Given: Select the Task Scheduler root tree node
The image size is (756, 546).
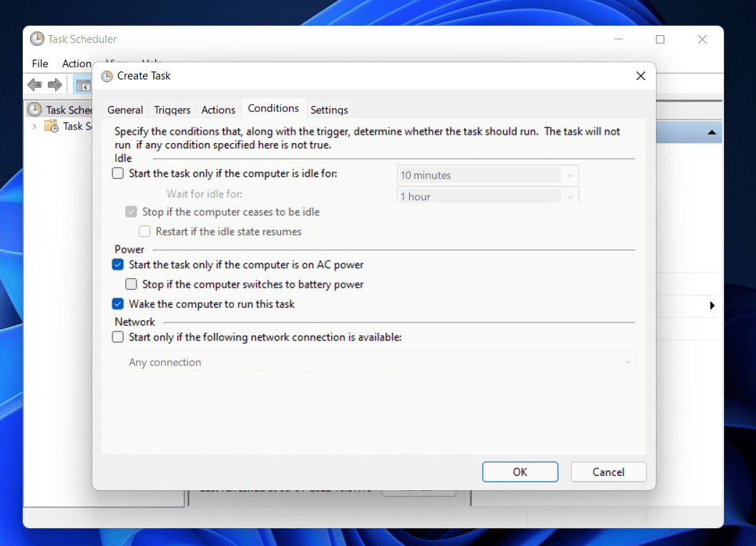Looking at the screenshot, I should 60,109.
